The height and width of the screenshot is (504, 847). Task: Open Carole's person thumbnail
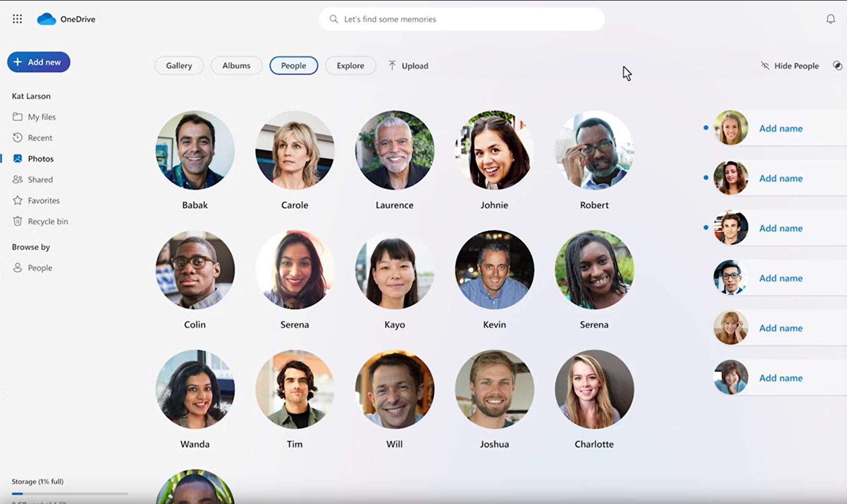pos(295,150)
